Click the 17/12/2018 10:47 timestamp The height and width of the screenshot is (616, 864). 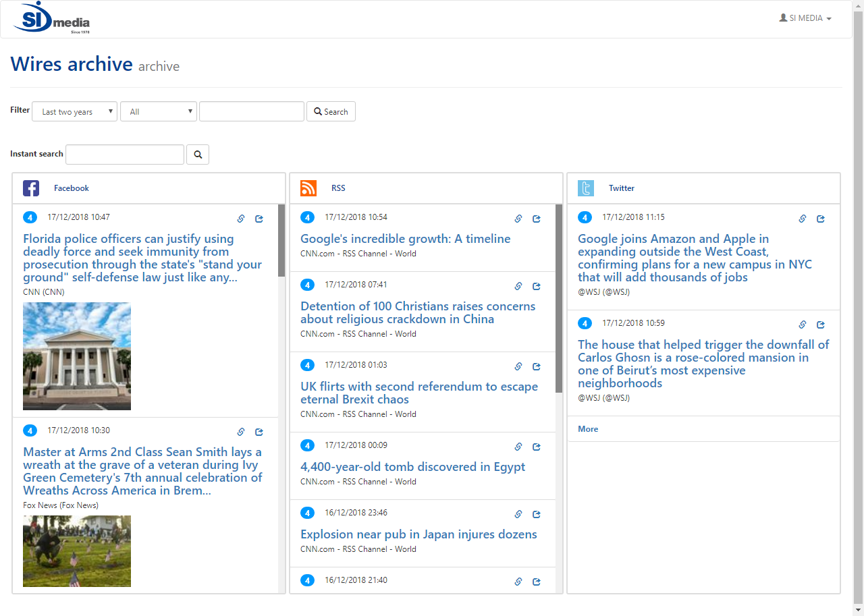point(78,217)
